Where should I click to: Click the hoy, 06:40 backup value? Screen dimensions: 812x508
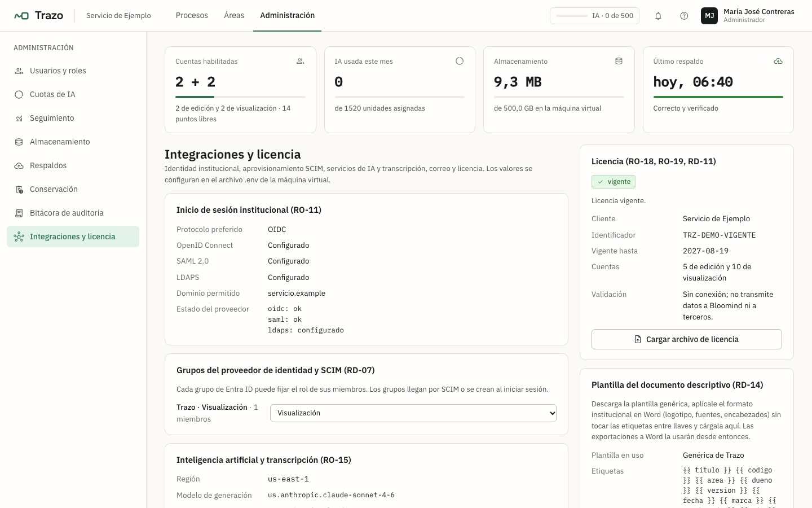coord(693,82)
